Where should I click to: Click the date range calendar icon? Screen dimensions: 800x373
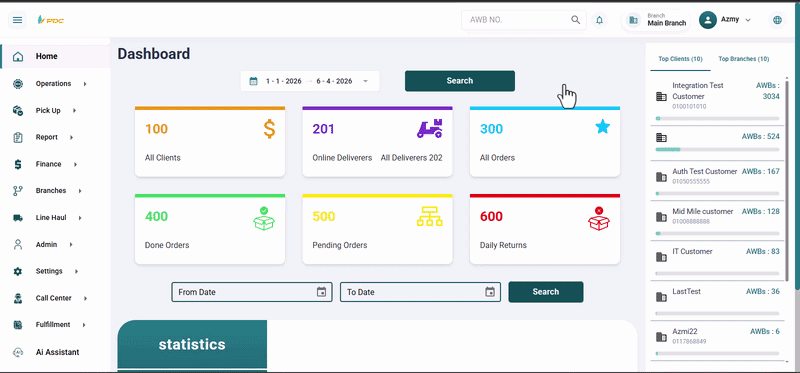click(253, 81)
